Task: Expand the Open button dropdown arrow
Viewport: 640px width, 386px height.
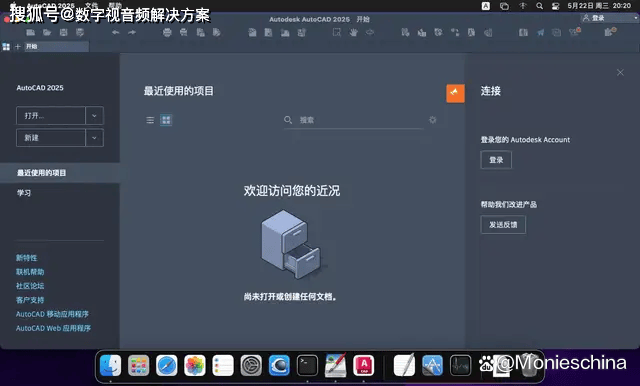Action: click(94, 115)
